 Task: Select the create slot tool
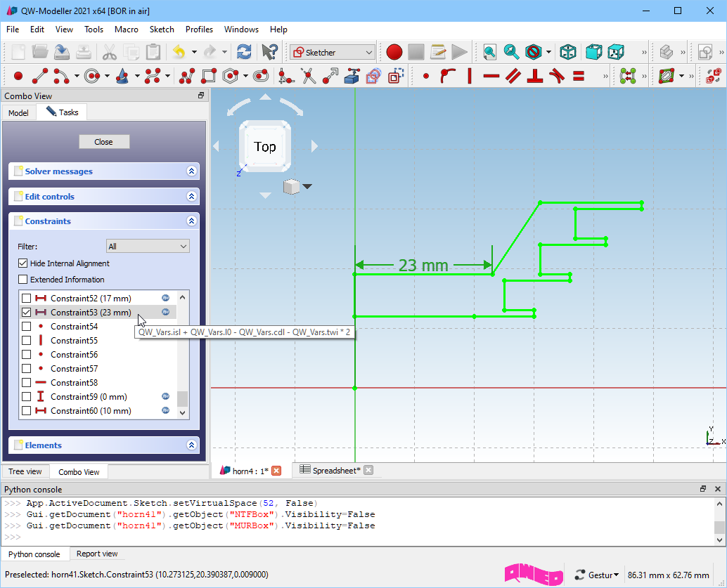tap(261, 76)
